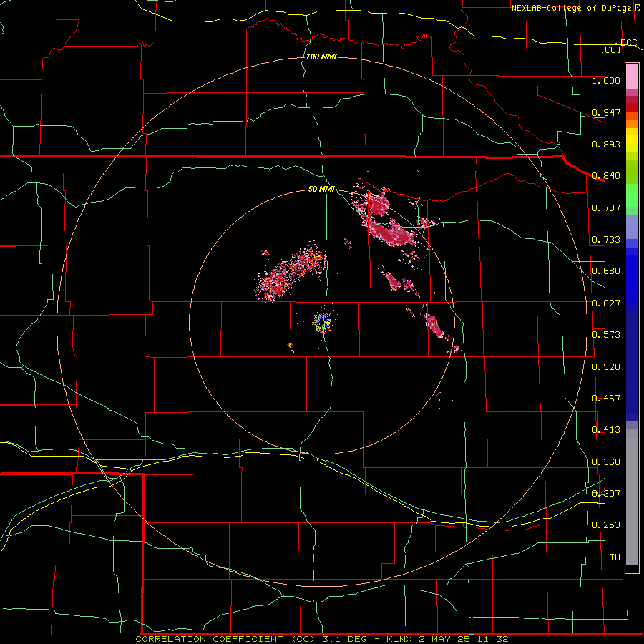Click the 50 NMI range ring label
The height and width of the screenshot is (644, 644).
click(x=321, y=190)
